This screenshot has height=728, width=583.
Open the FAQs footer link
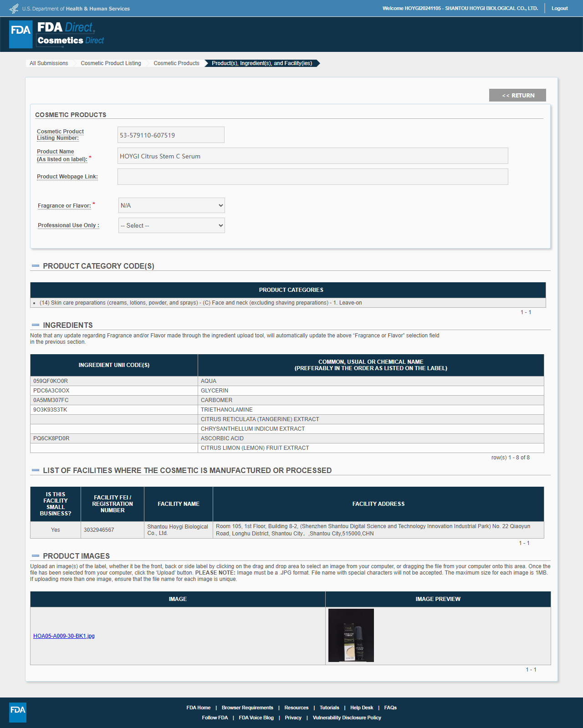pyautogui.click(x=390, y=708)
